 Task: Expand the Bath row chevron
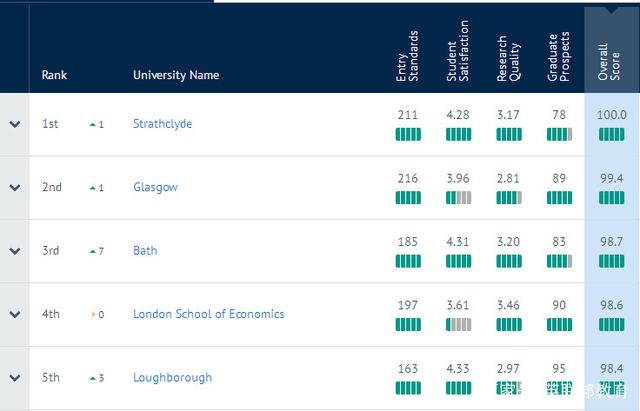click(14, 251)
